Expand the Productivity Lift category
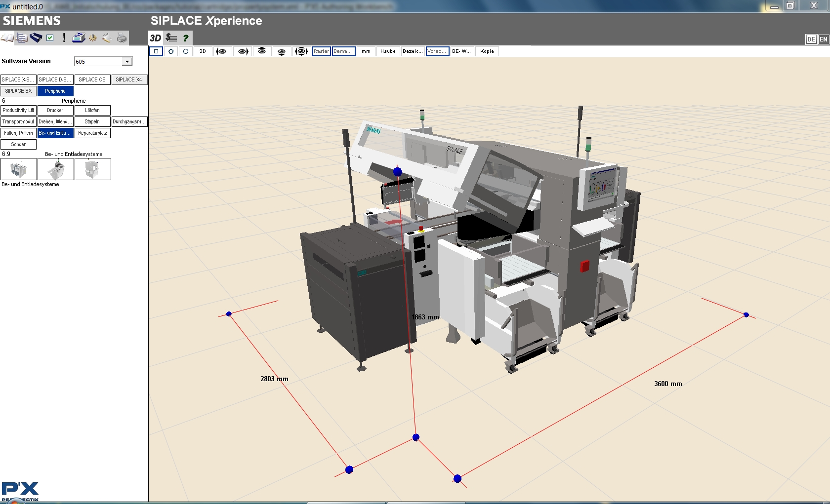This screenshot has width=830, height=504. [x=18, y=111]
